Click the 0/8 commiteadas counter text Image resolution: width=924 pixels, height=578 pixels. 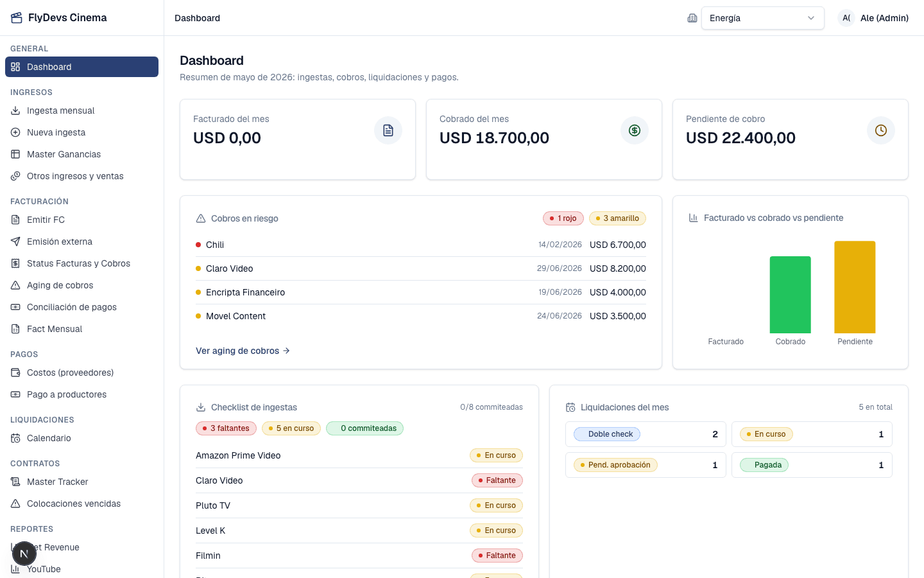[x=492, y=407]
